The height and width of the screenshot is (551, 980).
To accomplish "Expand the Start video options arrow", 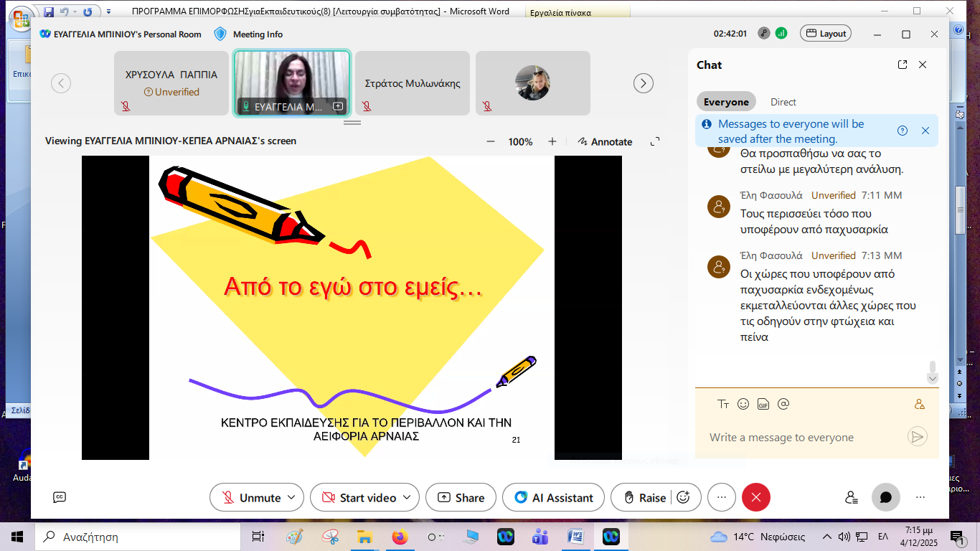I will point(407,497).
